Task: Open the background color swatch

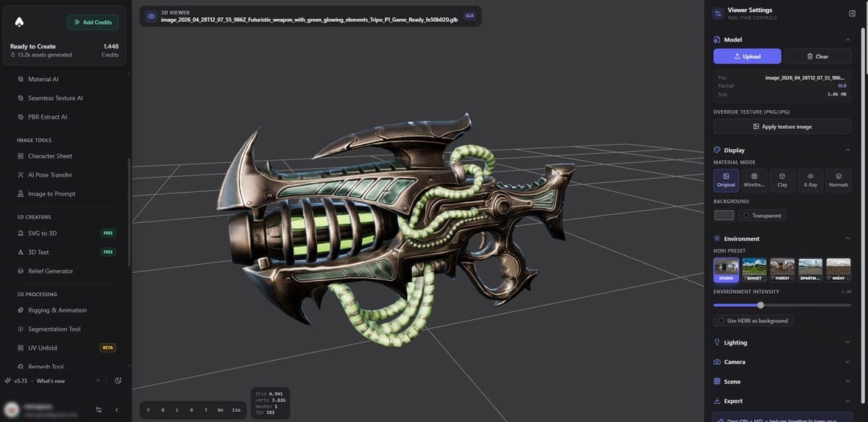Action: coord(724,215)
